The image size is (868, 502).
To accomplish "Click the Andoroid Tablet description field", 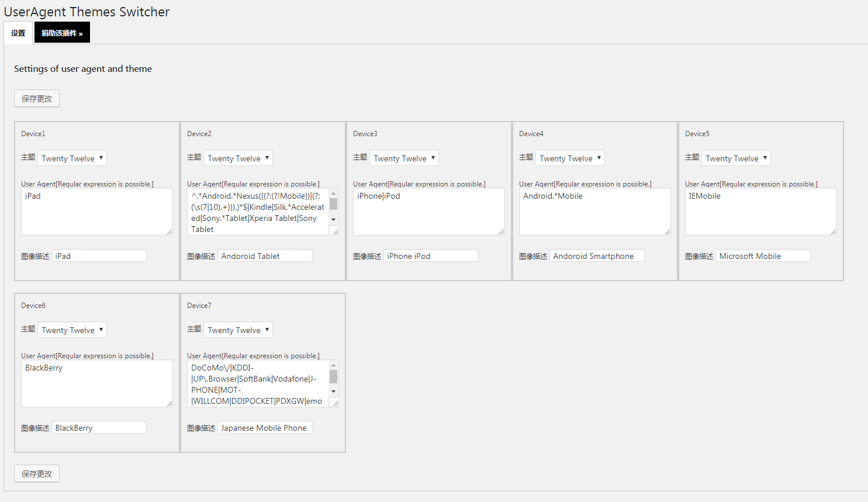I will click(x=265, y=256).
